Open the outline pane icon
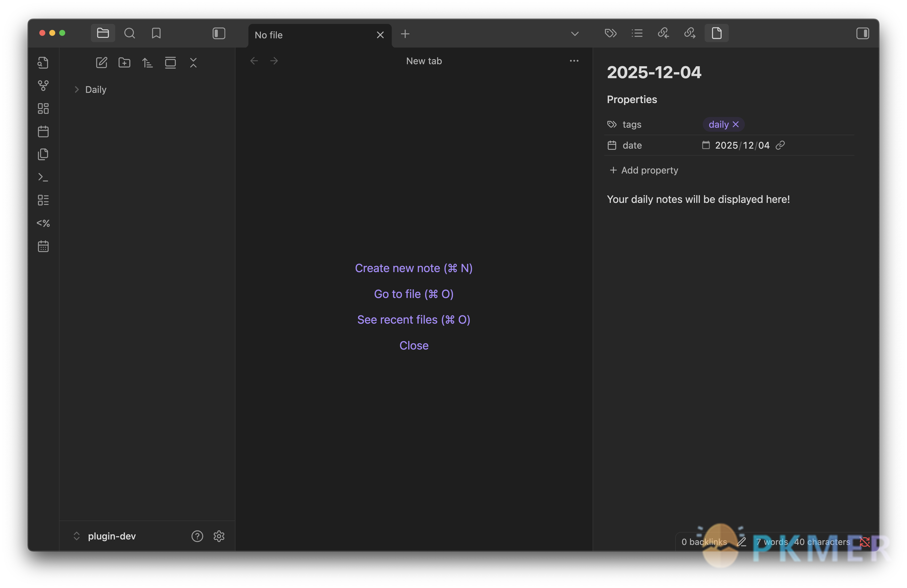The height and width of the screenshot is (588, 907). [x=637, y=34]
